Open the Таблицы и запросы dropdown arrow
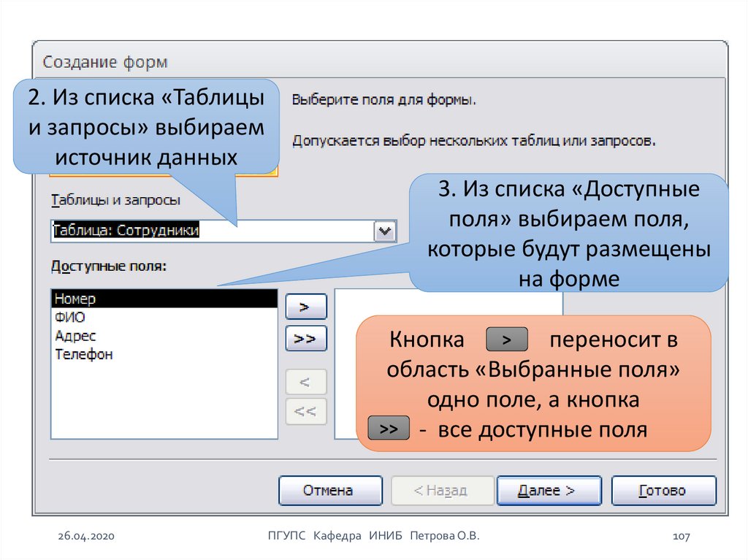 point(384,231)
